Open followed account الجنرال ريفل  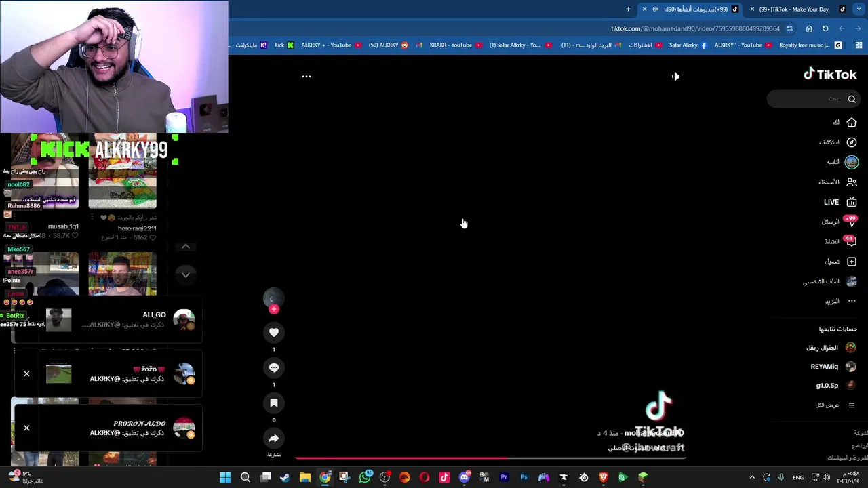(831, 348)
